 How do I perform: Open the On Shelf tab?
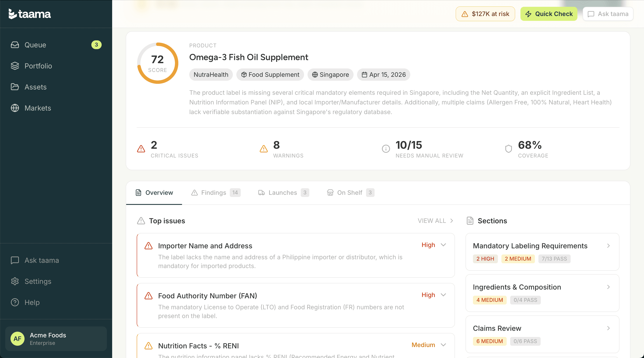pos(350,193)
